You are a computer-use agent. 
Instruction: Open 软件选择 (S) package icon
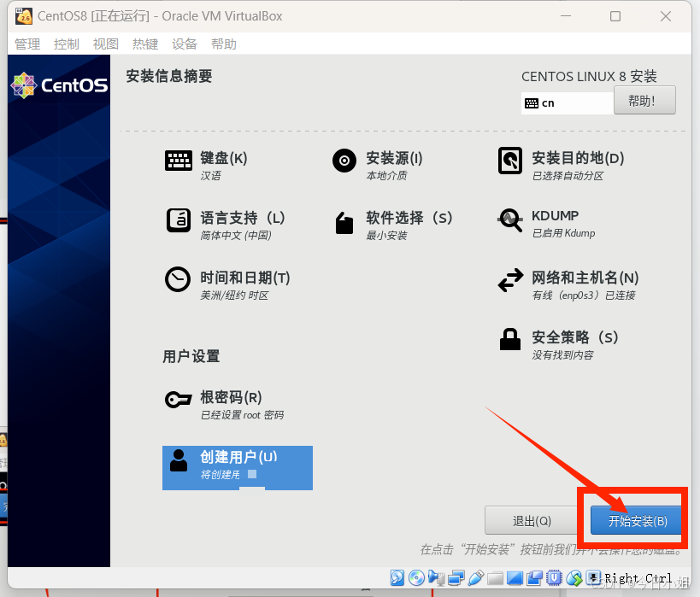point(344,222)
